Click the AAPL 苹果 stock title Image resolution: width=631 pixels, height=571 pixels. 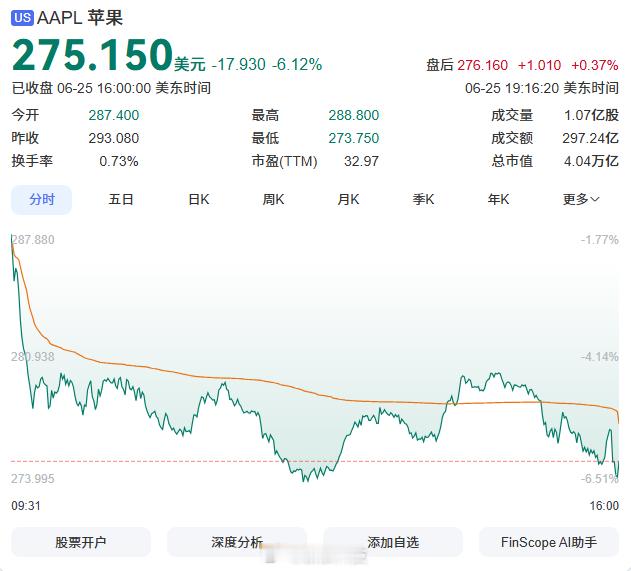pos(80,18)
